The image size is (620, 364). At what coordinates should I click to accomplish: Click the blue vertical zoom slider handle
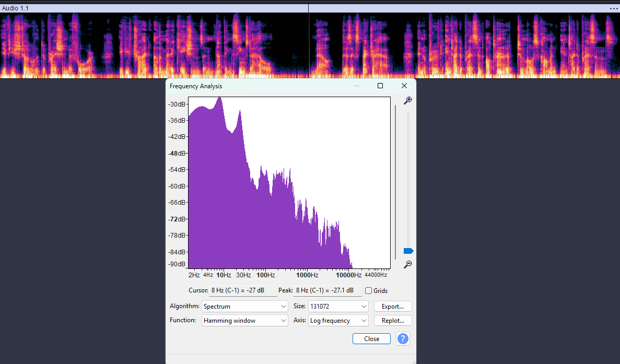(408, 251)
